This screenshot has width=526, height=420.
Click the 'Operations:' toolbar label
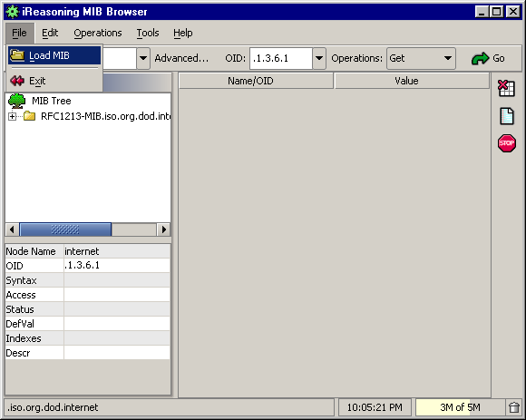(357, 58)
